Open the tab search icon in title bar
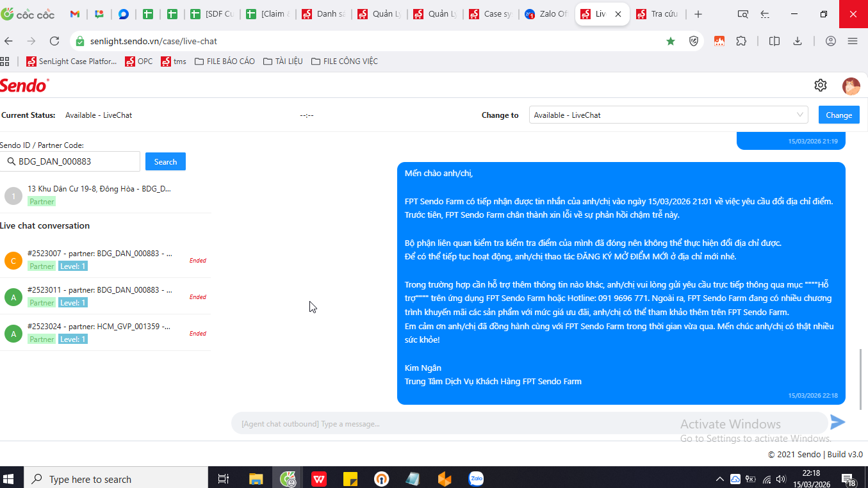The width and height of the screenshot is (868, 488). click(743, 14)
